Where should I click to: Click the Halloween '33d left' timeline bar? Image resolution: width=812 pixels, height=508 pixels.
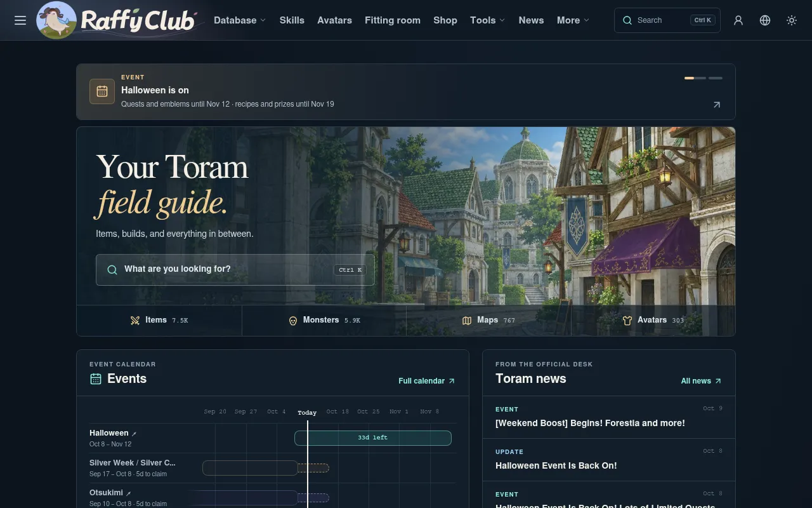373,438
